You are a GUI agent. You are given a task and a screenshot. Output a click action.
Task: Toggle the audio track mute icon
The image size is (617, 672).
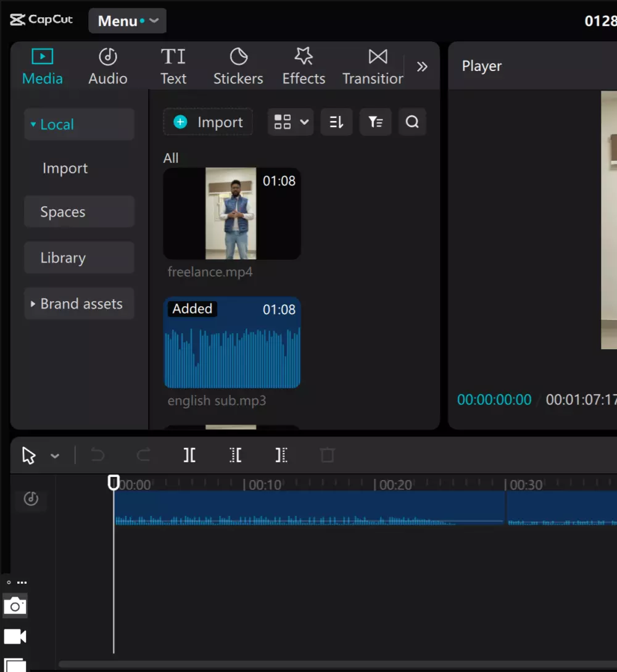[31, 499]
